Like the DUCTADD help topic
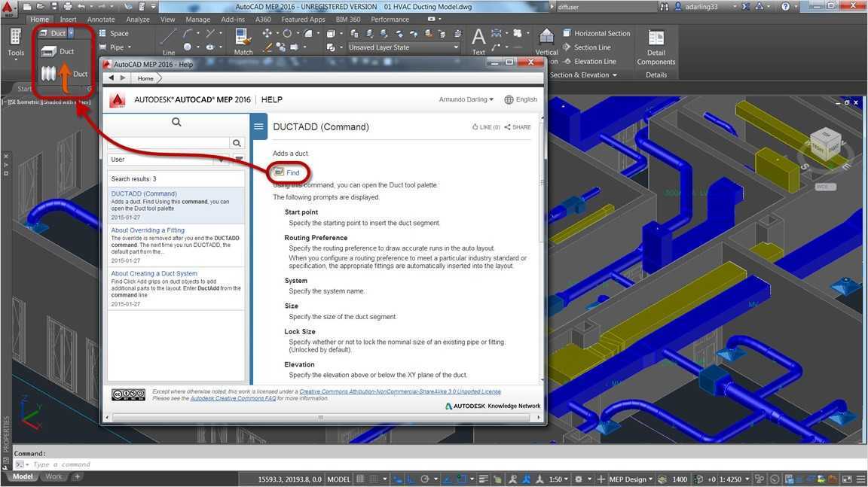The width and height of the screenshot is (868, 487). pyautogui.click(x=486, y=127)
